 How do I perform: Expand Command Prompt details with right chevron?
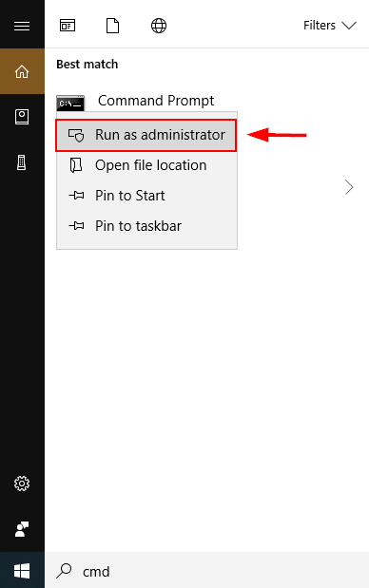[349, 187]
